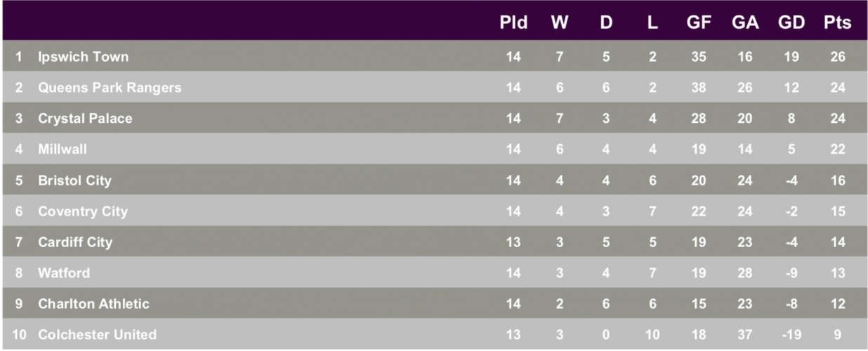The image size is (868, 351).
Task: Click the GA column header
Action: (745, 22)
